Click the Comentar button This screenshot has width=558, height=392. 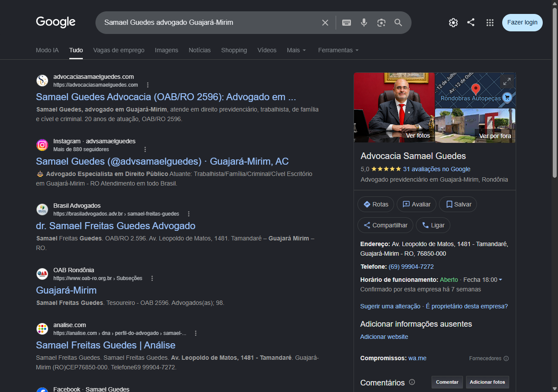tap(447, 382)
